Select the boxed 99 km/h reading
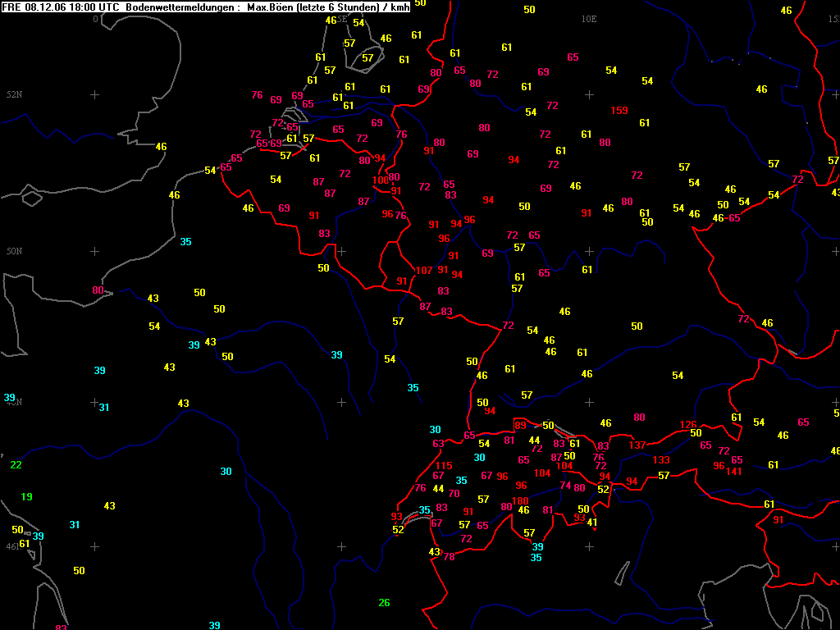Image resolution: width=840 pixels, height=630 pixels. [x=520, y=425]
